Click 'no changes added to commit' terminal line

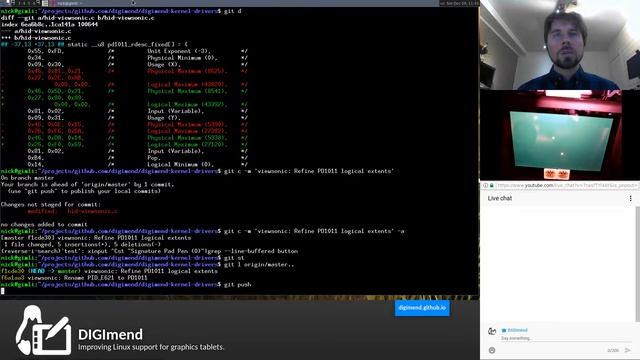point(44,224)
